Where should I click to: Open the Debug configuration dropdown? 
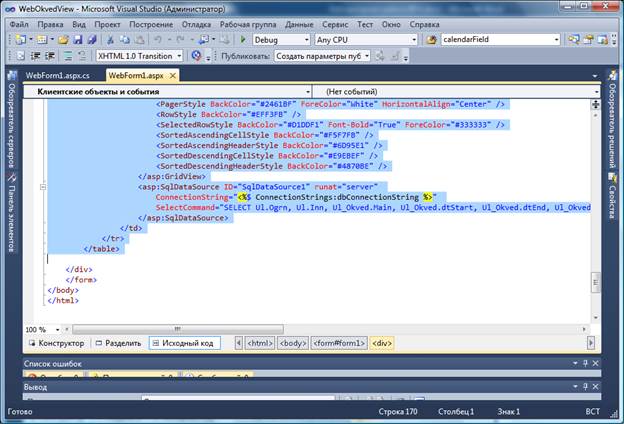(x=305, y=40)
